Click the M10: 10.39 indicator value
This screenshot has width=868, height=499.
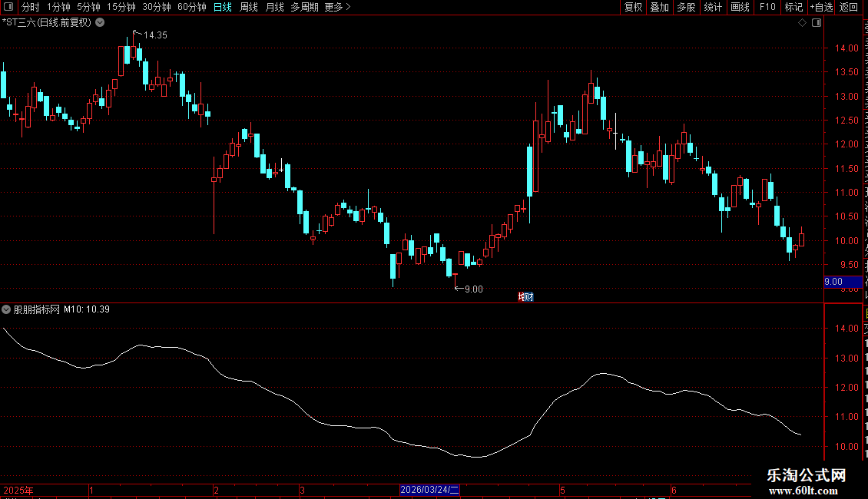(x=87, y=309)
